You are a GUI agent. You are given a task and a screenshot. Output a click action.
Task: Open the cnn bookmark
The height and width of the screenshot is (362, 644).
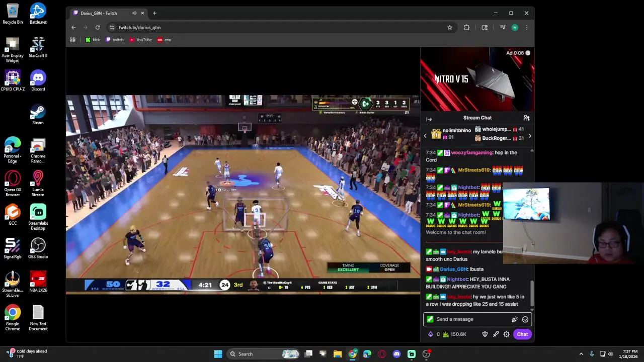[x=165, y=40]
